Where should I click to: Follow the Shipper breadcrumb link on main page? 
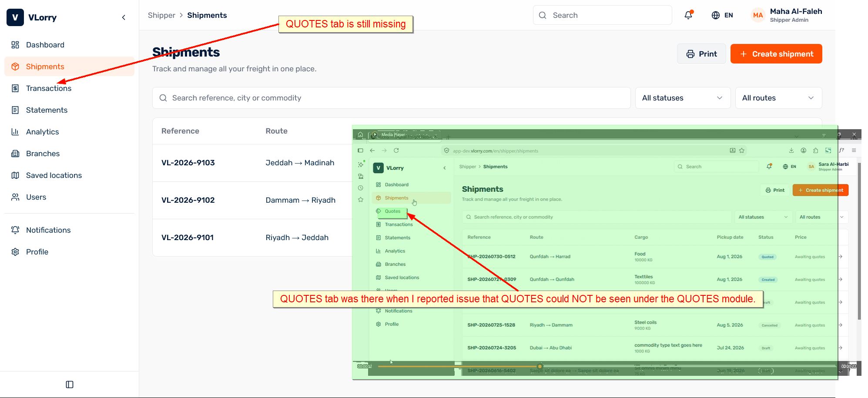(161, 15)
